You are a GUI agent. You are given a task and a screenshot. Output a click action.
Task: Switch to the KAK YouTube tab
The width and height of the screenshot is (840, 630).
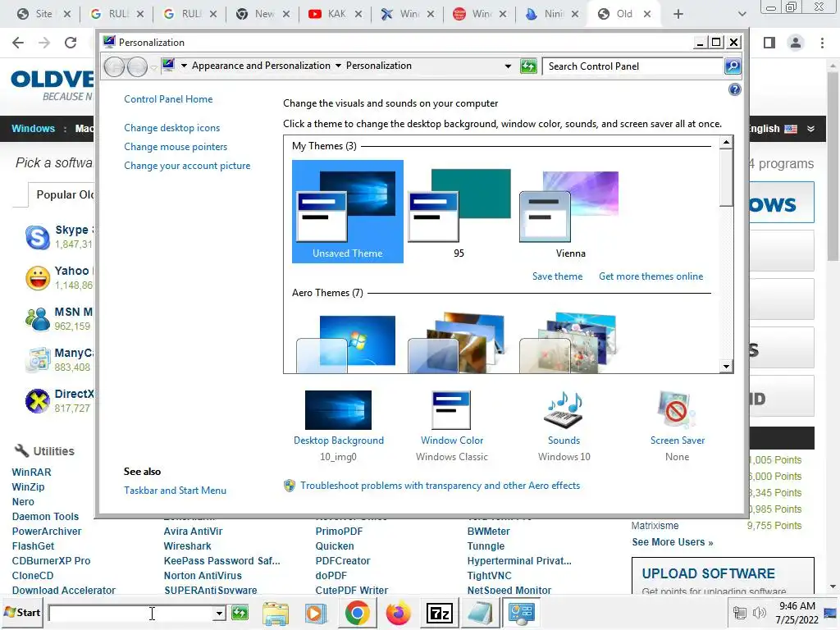click(x=336, y=14)
